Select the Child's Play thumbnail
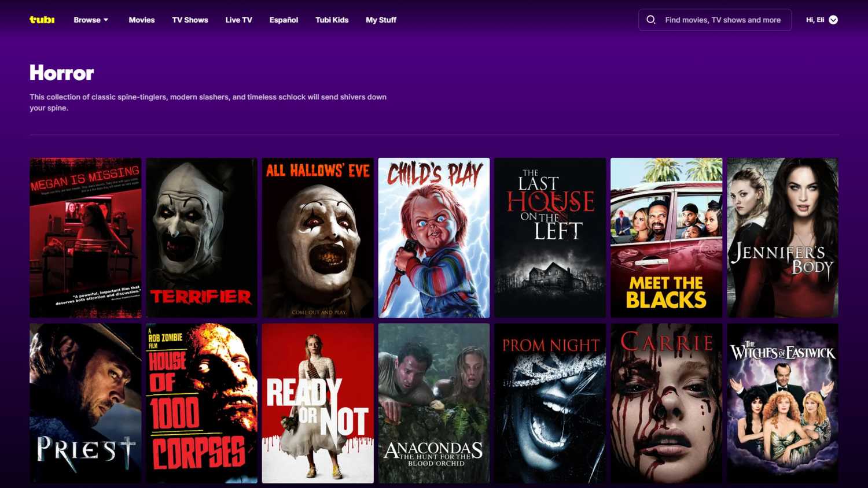This screenshot has width=868, height=488. (433, 237)
